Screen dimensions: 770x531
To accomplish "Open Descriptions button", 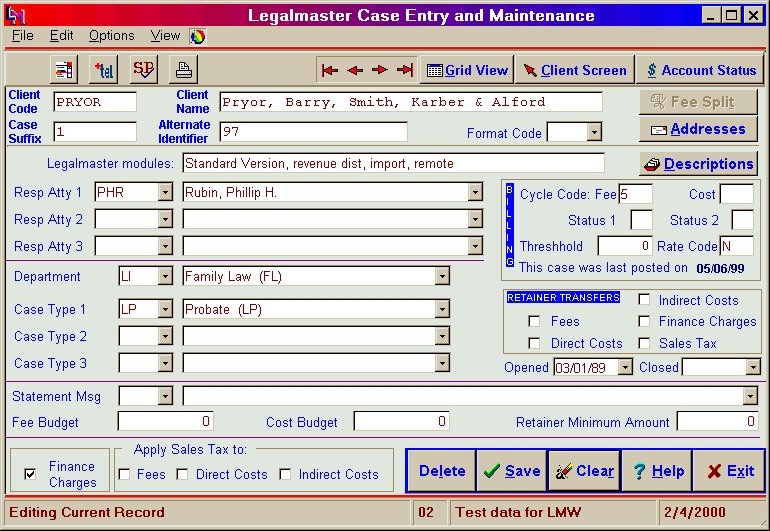I will [x=698, y=164].
